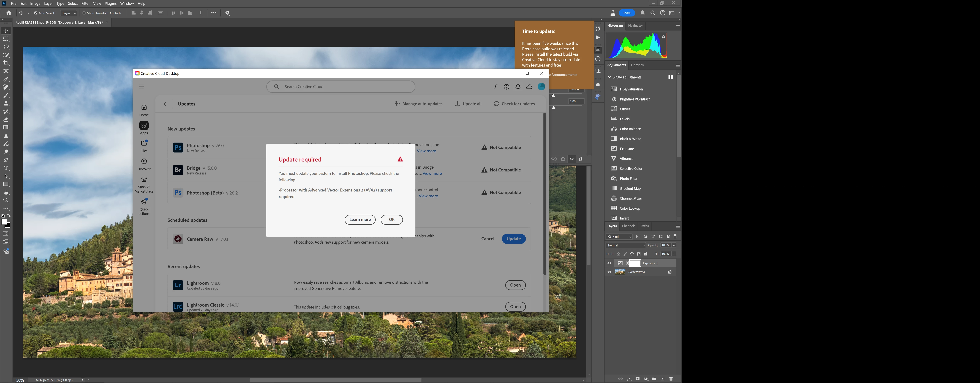
Task: Enable Show Transform Controls checkbox
Action: (x=84, y=13)
